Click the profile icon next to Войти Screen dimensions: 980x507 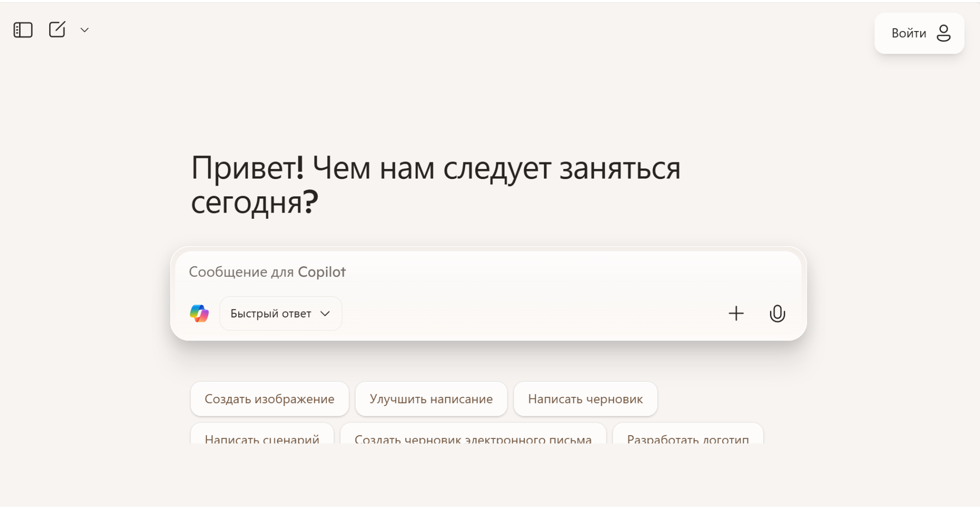coord(943,33)
